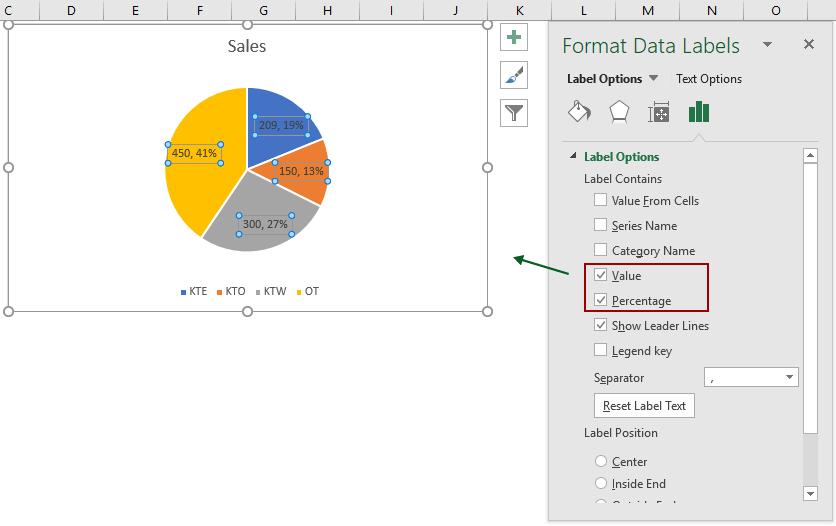Toggle the Show Leader Lines checkbox
836x526 pixels.
click(601, 326)
